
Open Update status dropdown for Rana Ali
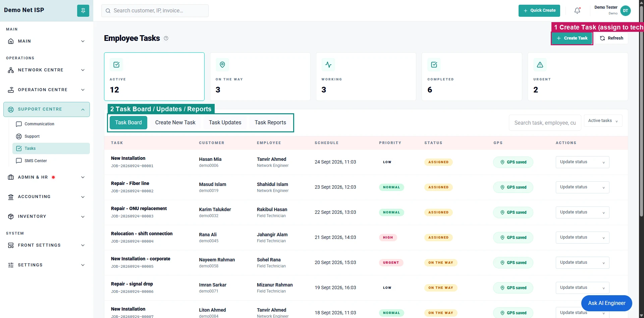coord(582,238)
